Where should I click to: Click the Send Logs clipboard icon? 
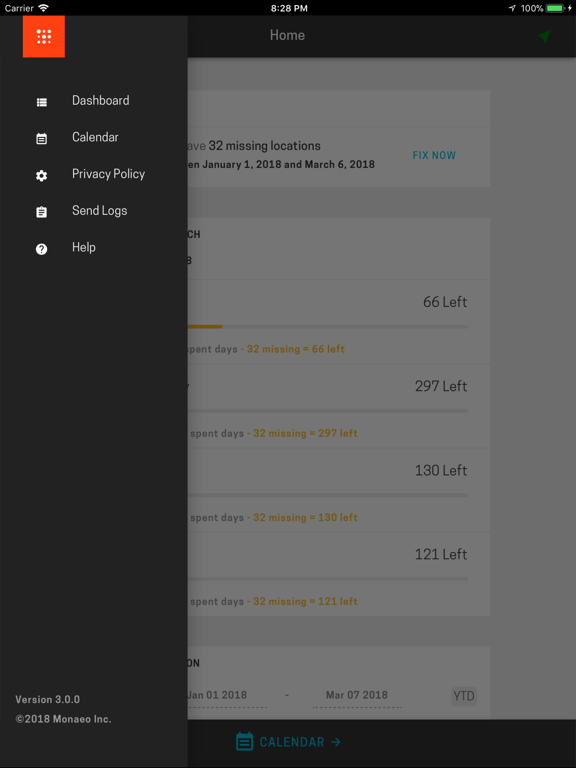[42, 212]
